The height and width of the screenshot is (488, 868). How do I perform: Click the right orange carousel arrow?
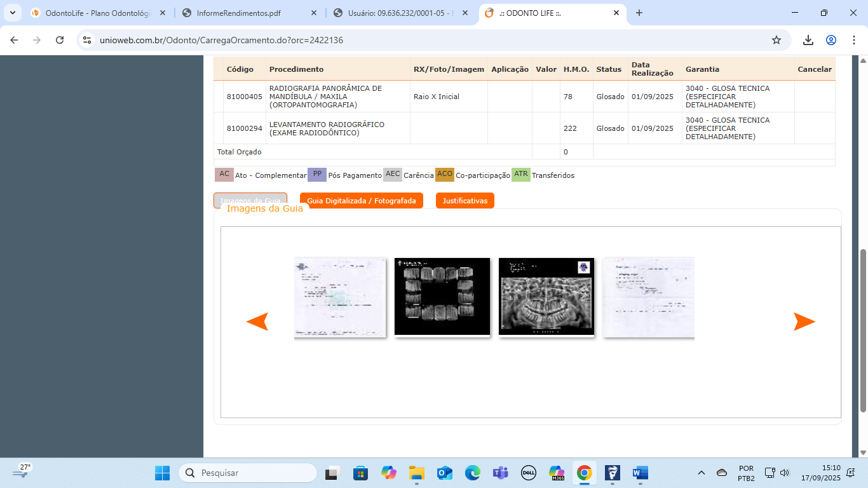[x=804, y=322]
